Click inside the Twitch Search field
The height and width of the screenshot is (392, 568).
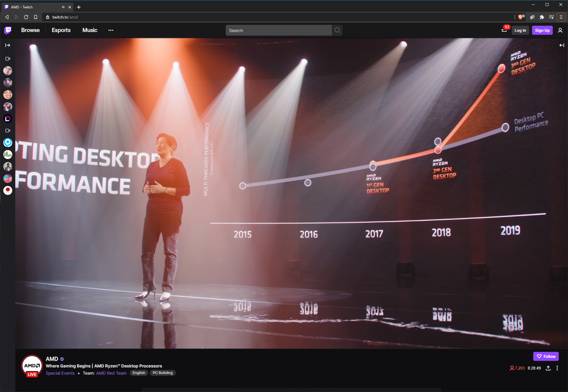(x=279, y=30)
